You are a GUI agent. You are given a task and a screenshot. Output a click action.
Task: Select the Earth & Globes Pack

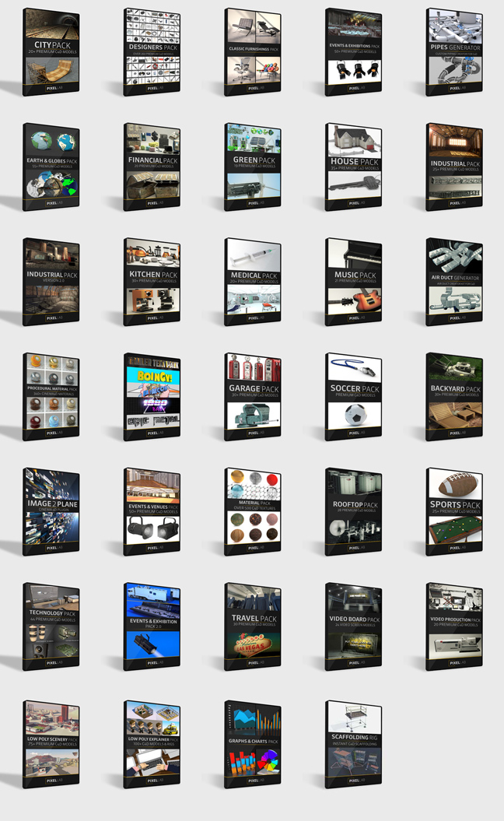51,167
